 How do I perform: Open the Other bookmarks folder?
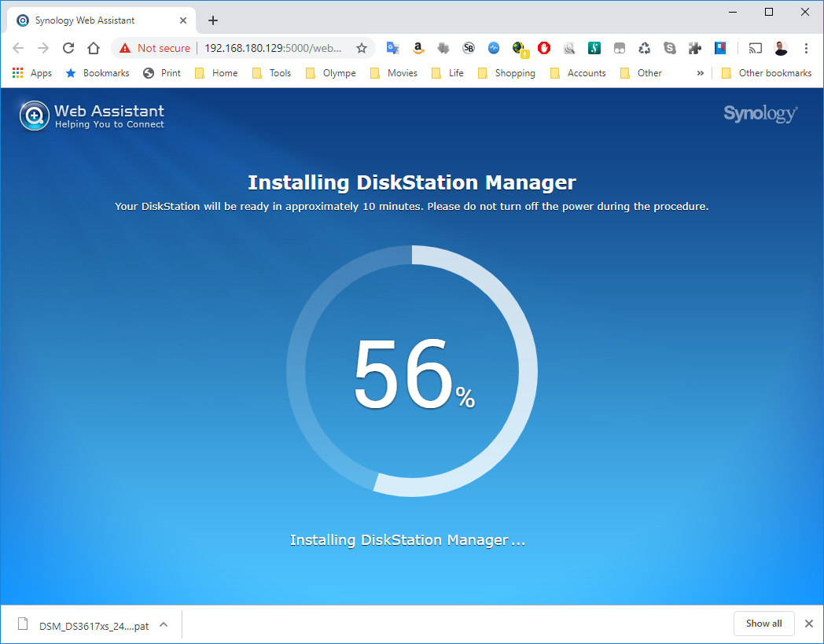pos(767,73)
